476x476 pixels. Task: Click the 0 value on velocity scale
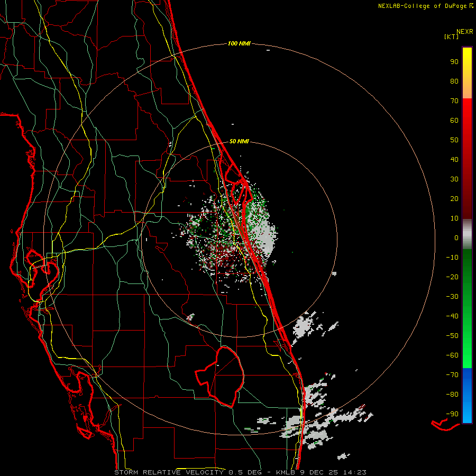[456, 238]
